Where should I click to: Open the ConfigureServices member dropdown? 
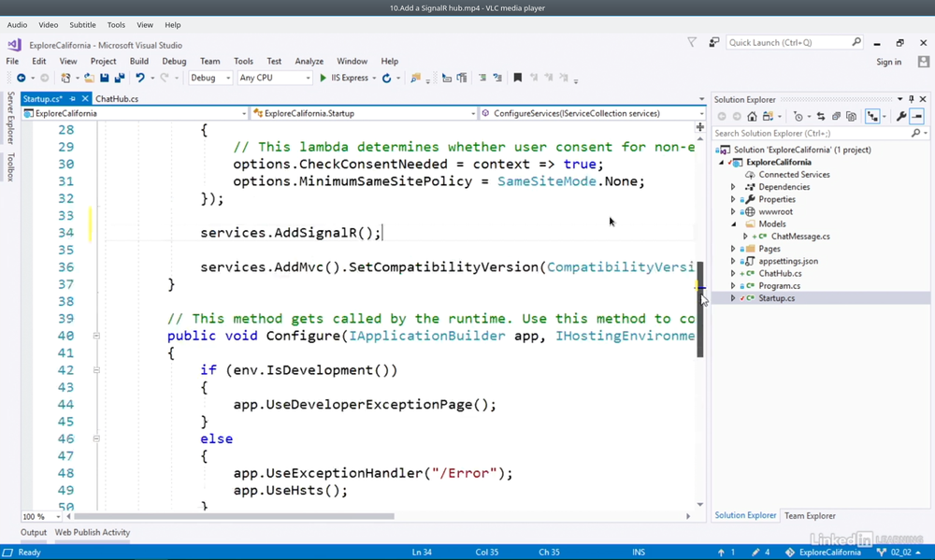(593, 113)
